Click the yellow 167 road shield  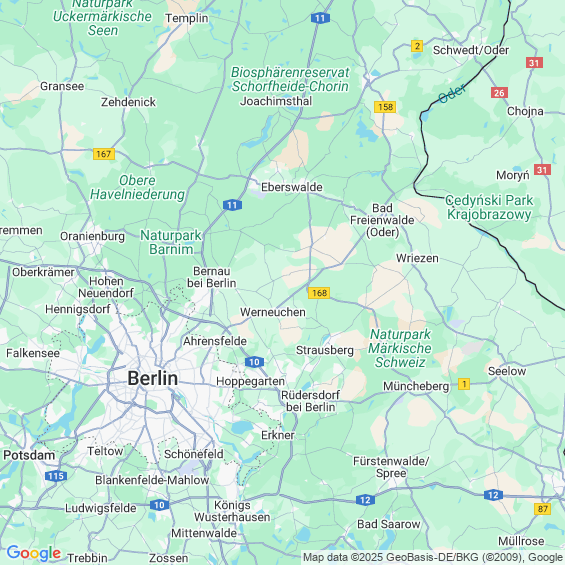[104, 154]
